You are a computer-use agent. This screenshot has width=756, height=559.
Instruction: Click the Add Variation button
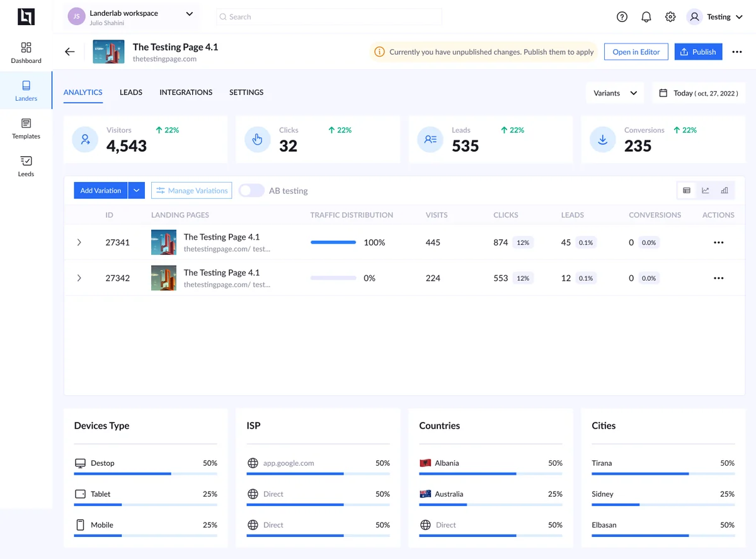[x=101, y=191]
